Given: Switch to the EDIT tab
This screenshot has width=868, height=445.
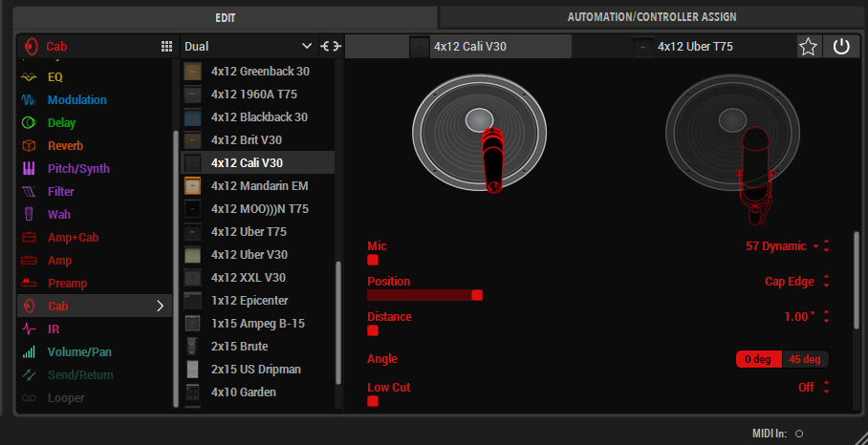Looking at the screenshot, I should (x=226, y=18).
